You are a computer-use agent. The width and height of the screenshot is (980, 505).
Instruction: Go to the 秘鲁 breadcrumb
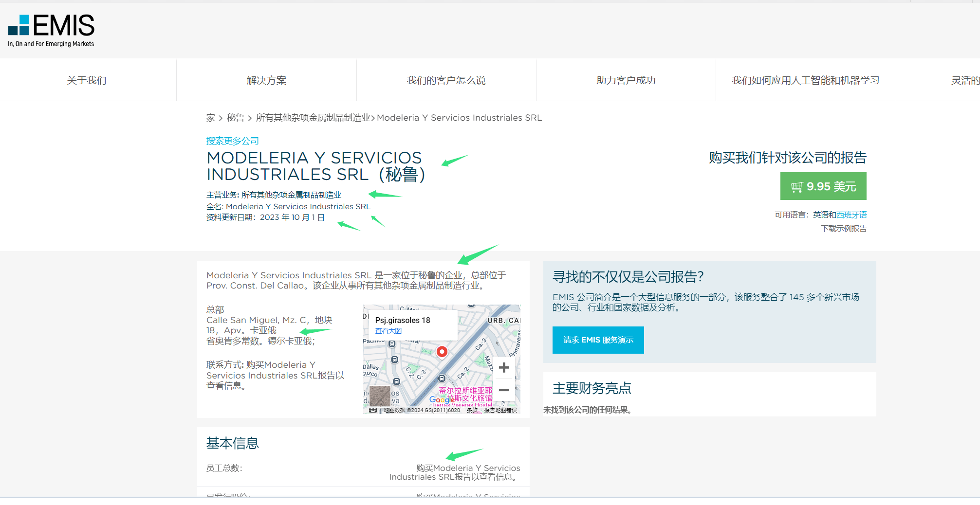coord(235,118)
